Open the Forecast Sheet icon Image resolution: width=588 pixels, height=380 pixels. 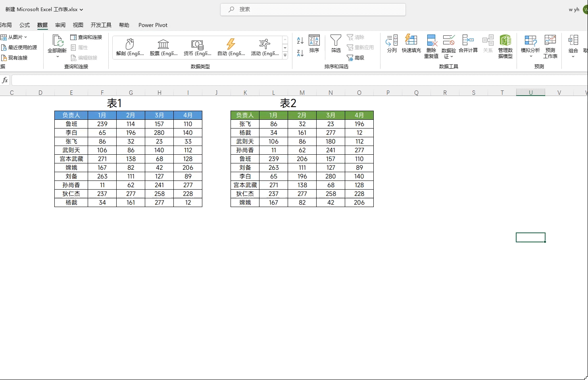[x=550, y=40]
